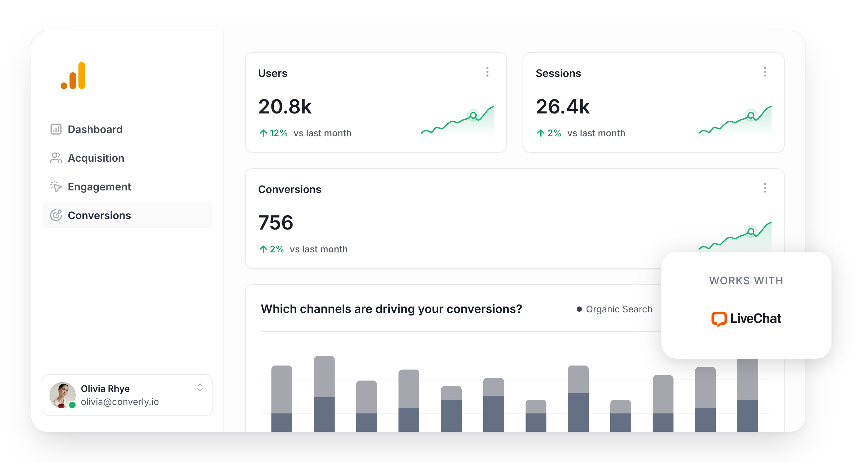Screen dimensions: 868x463
Task: Select Engagement in the sidebar
Action: pos(99,187)
